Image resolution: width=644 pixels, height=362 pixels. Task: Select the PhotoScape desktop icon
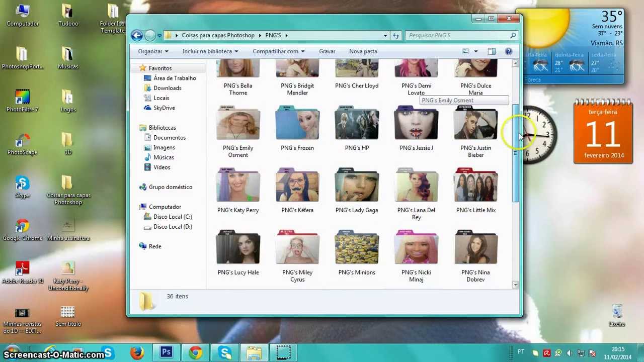[x=22, y=144]
